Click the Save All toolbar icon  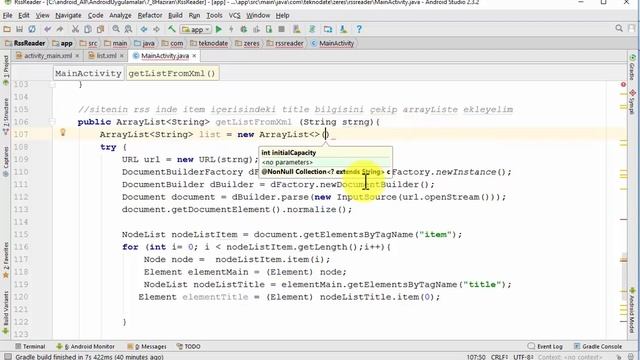(19, 29)
